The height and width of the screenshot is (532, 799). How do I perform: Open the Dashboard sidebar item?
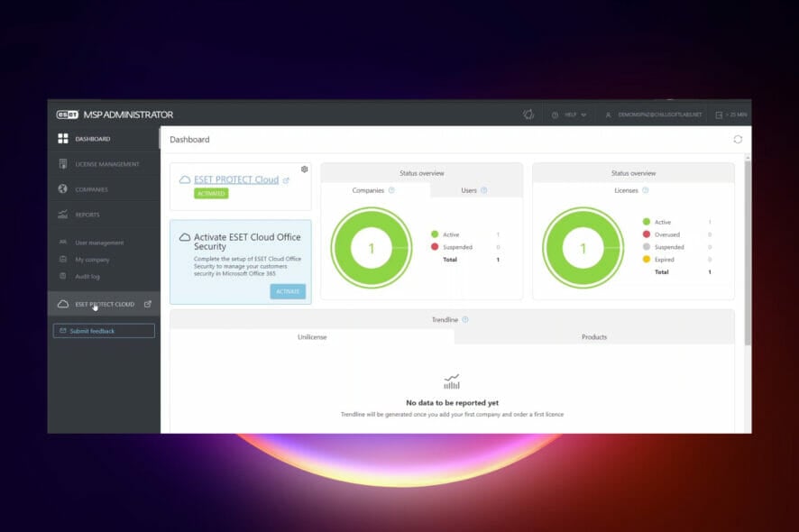[x=104, y=139]
